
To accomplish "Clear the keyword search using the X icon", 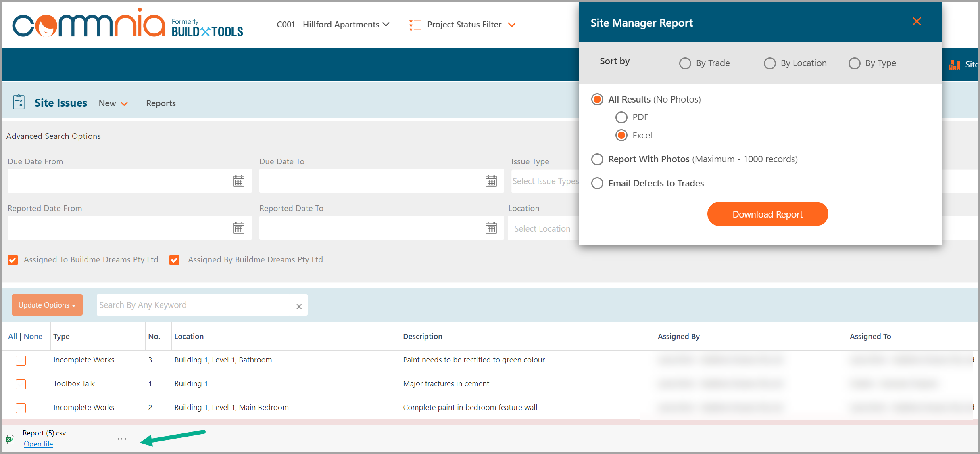I will click(299, 306).
